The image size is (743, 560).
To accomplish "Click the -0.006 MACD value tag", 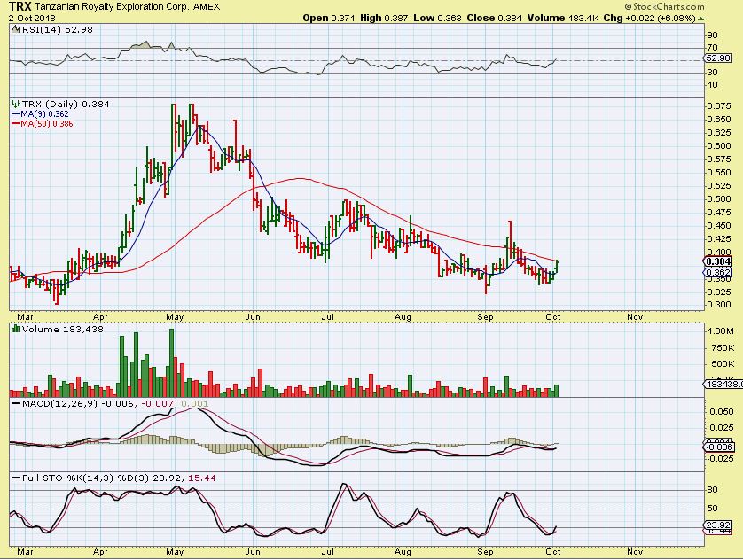I will (x=719, y=447).
